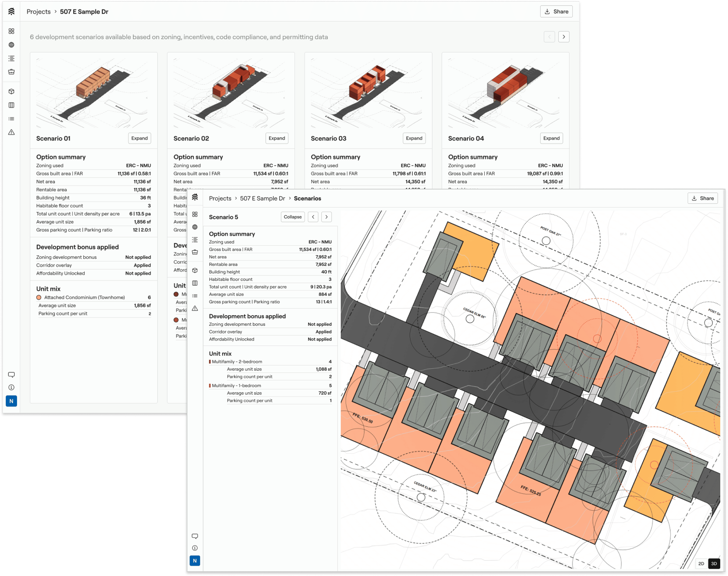Open the chat bubble icon in front window sidebar
The width and height of the screenshot is (728, 576).
coord(195,536)
